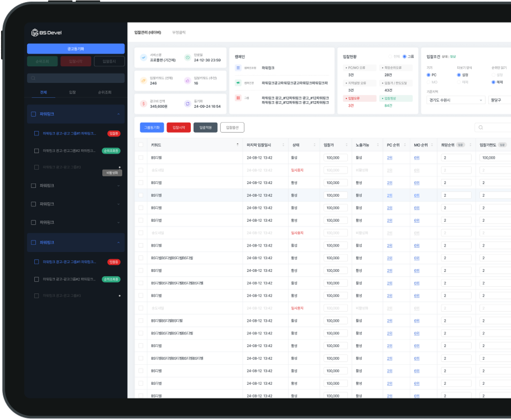Tick the select-all checkbox in the table header
The width and height of the screenshot is (511, 420).
(x=140, y=145)
